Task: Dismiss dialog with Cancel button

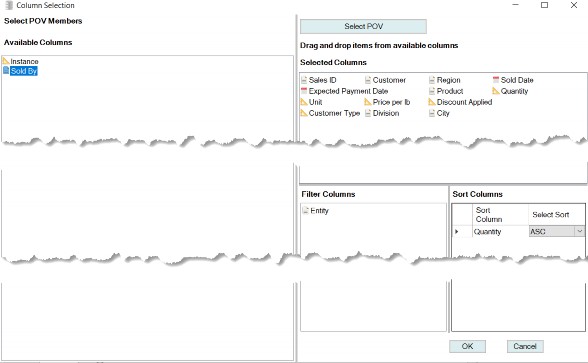Action: [x=525, y=346]
